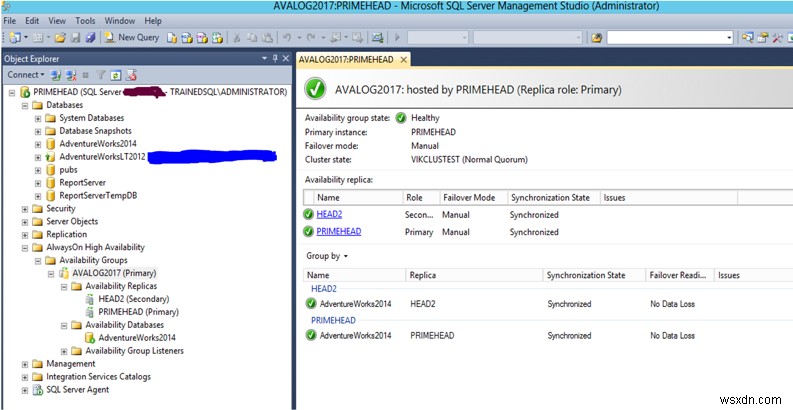Click the Failover Mode column header

tap(473, 198)
